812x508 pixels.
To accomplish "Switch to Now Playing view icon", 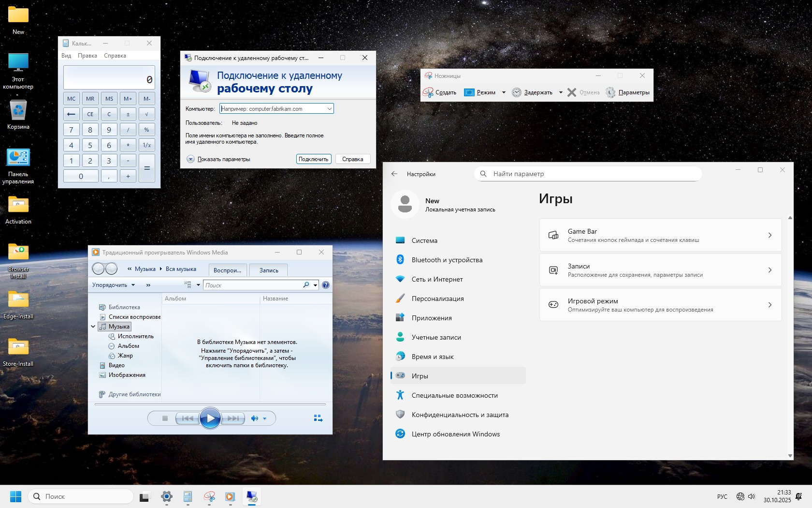I will tap(318, 418).
